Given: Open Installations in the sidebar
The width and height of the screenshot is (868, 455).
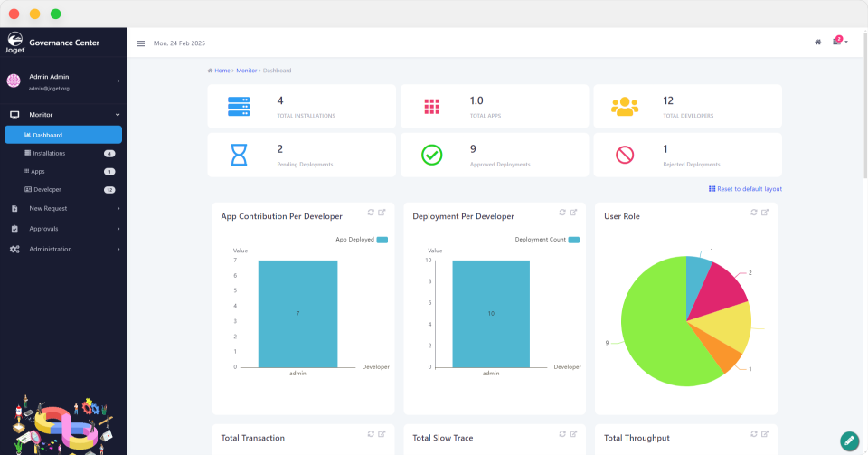Looking at the screenshot, I should click(49, 153).
